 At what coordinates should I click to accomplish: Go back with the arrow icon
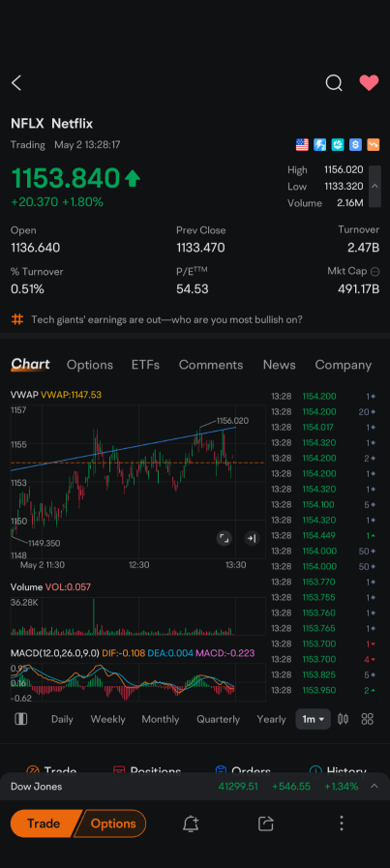pos(16,83)
